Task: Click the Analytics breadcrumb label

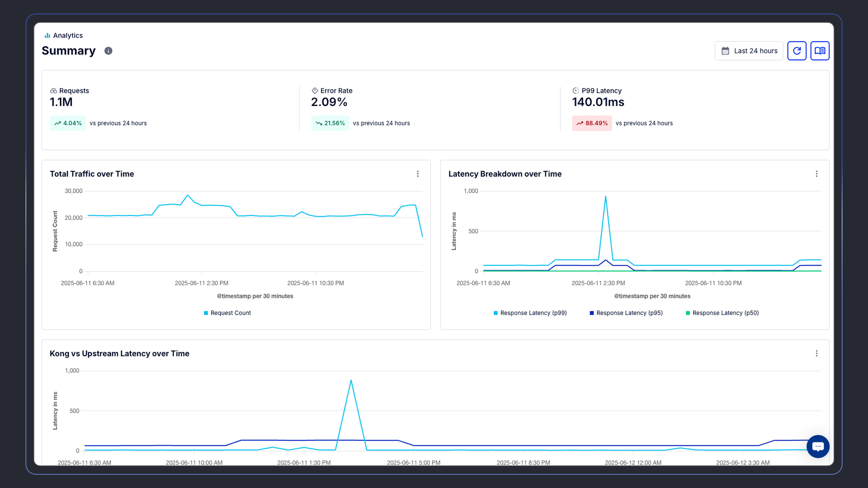Action: (68, 36)
